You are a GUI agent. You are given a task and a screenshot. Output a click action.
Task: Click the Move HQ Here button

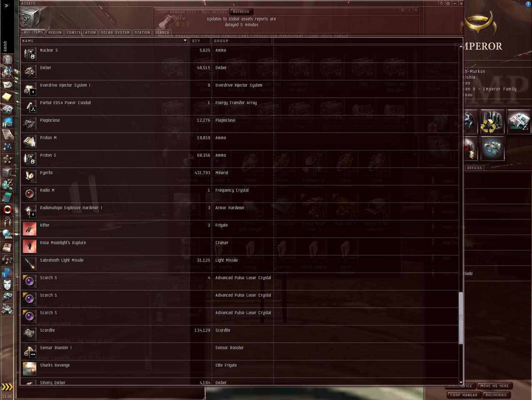click(495, 386)
